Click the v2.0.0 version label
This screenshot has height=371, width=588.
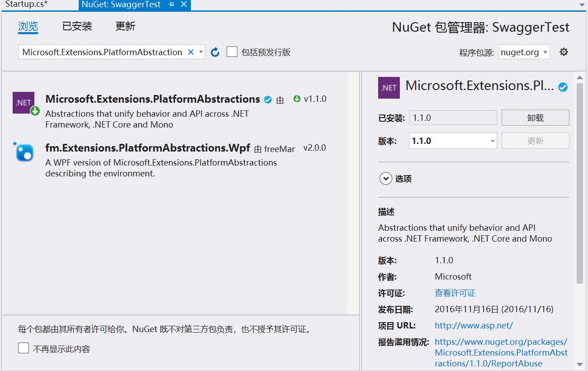[315, 148]
